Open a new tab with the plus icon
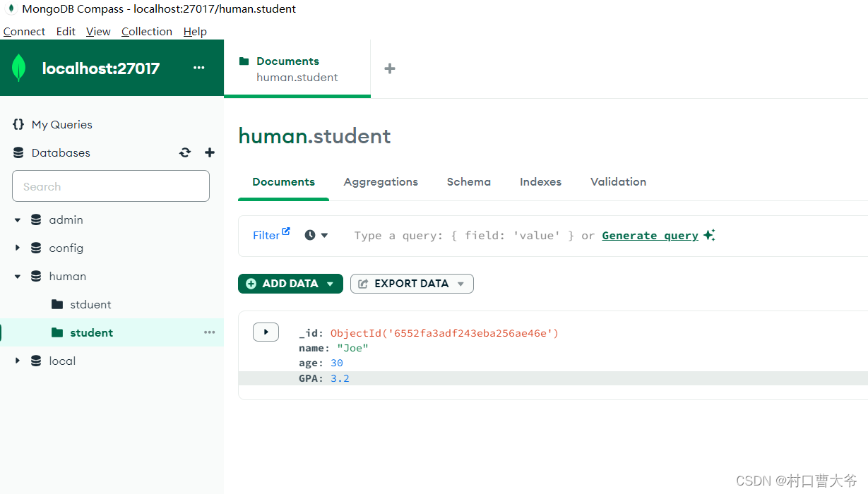Screen dimensions: 868x494 pos(389,68)
